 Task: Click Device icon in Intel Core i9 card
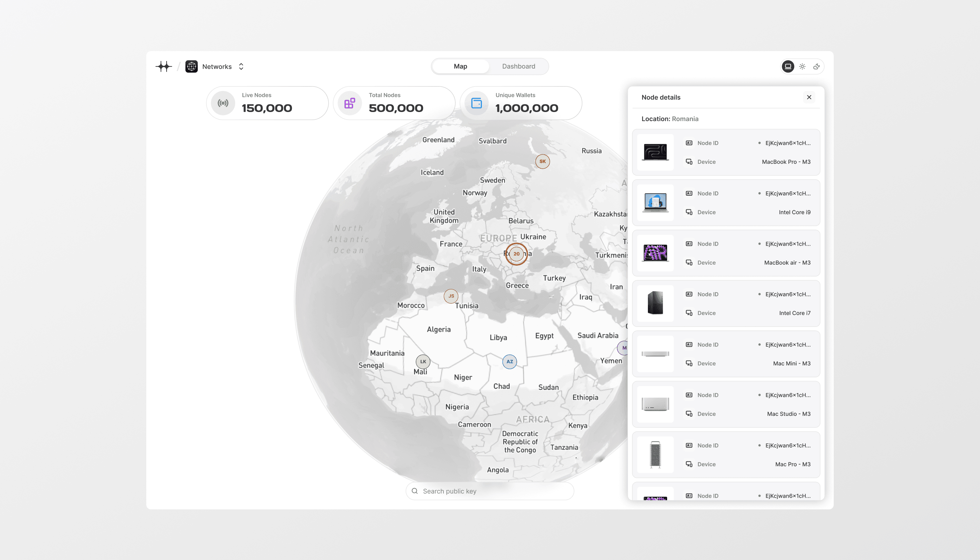tap(689, 212)
